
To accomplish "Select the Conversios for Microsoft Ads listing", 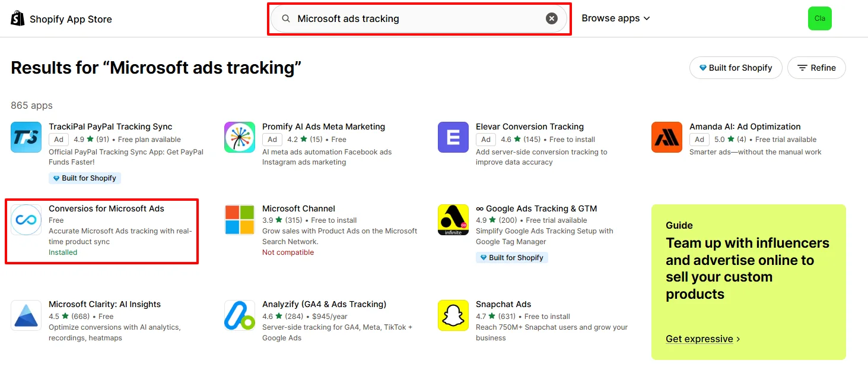I will pyautogui.click(x=107, y=208).
